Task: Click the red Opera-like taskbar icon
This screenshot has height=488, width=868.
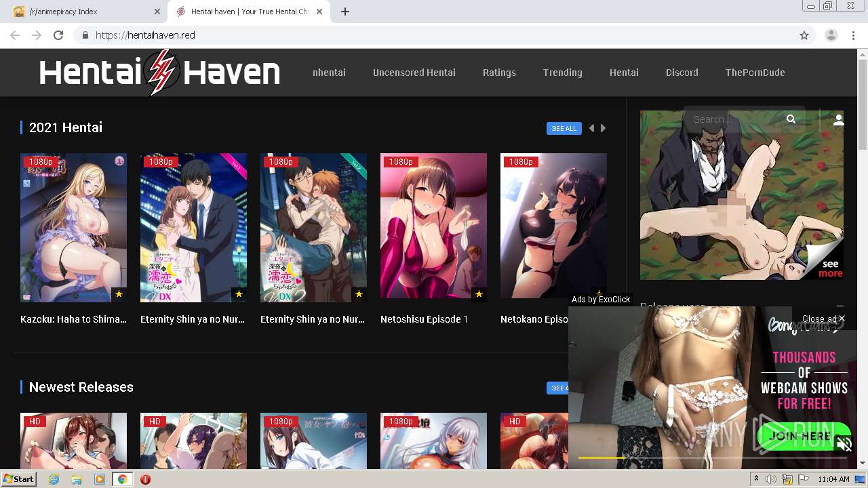Action: click(145, 479)
